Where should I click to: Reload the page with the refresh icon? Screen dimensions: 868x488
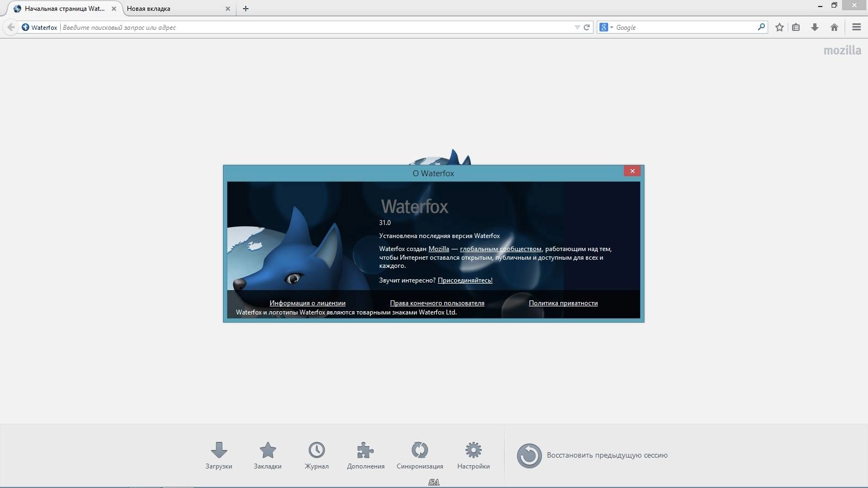[586, 27]
